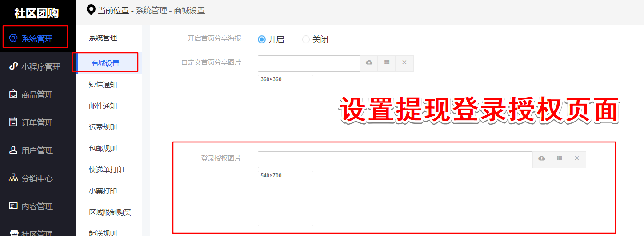The width and height of the screenshot is (644, 236).
Task: Click the 商品管理 shopping bag icon
Action: (x=13, y=94)
